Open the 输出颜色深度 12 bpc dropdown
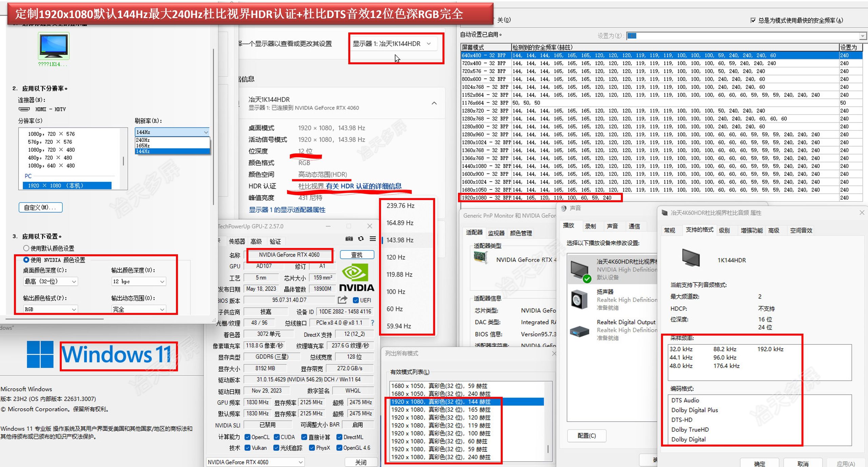 click(139, 281)
